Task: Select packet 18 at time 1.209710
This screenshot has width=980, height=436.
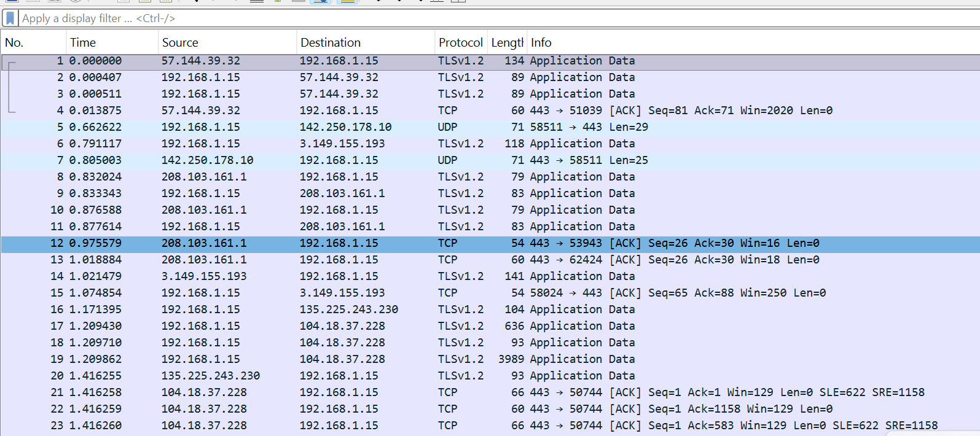Action: [x=490, y=343]
